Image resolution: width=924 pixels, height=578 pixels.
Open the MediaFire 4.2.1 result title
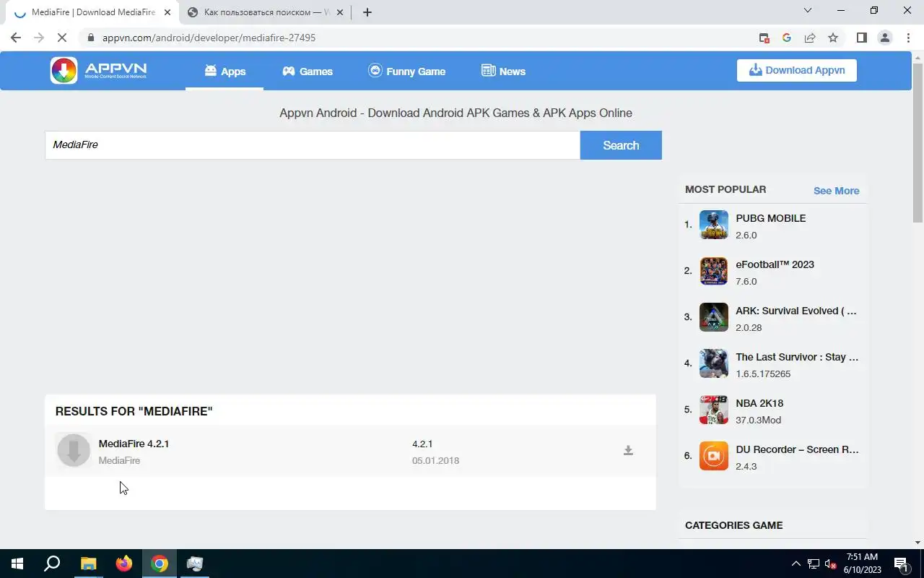point(134,444)
